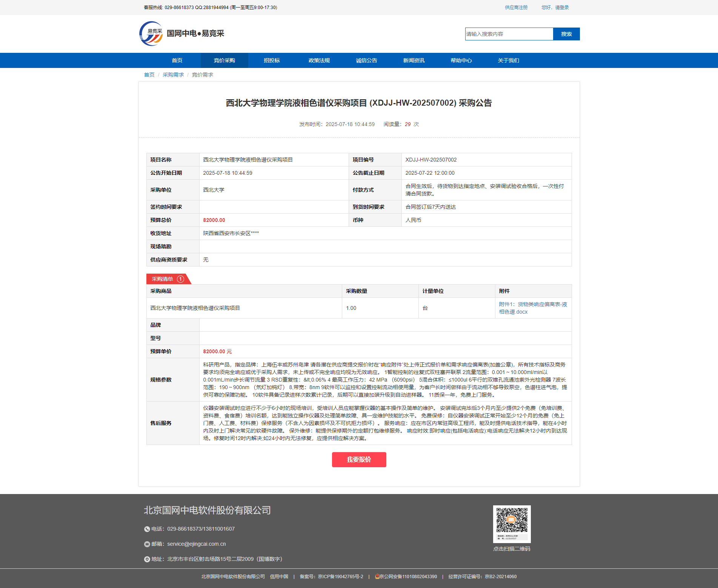Open the 供应商注册 link
This screenshot has width=718, height=588.
tap(516, 8)
